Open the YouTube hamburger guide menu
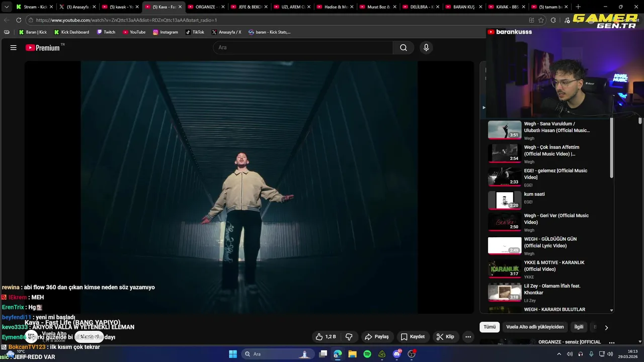Screen dimensions: 644x362 coord(14,48)
